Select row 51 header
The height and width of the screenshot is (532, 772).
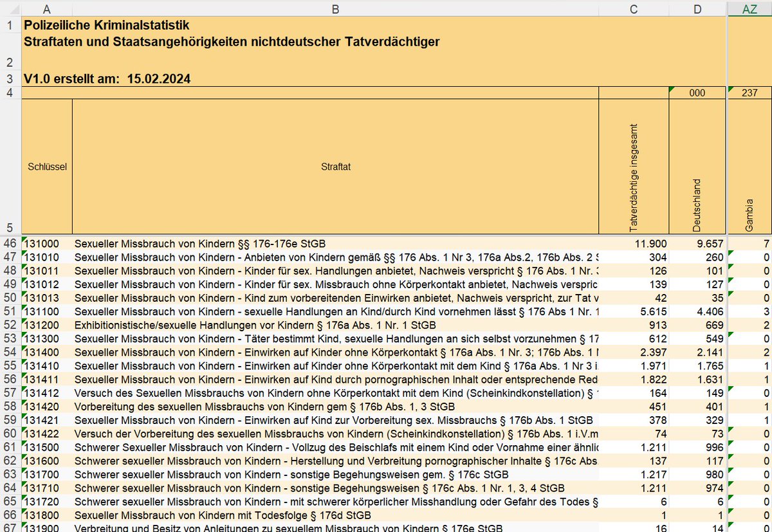pos(10,311)
